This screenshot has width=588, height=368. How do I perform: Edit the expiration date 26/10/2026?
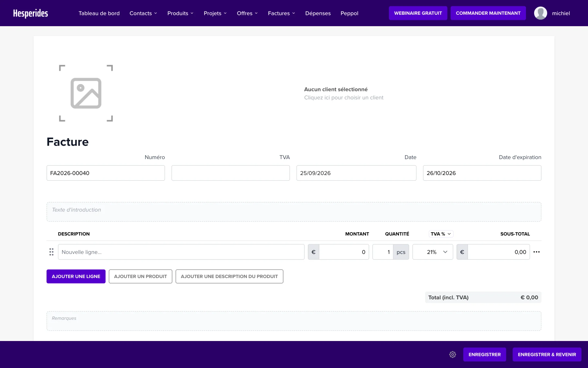click(x=482, y=173)
